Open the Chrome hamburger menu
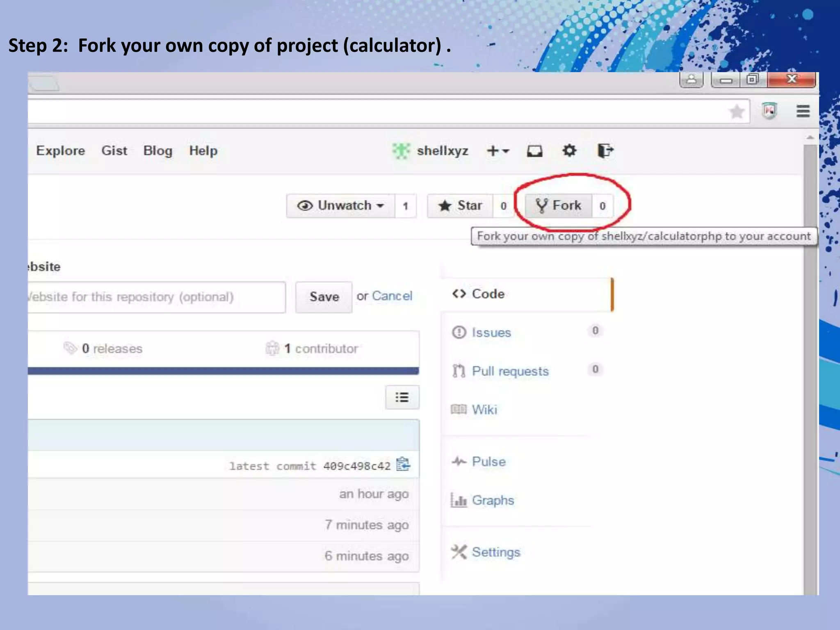Viewport: 840px width, 630px height. tap(803, 111)
